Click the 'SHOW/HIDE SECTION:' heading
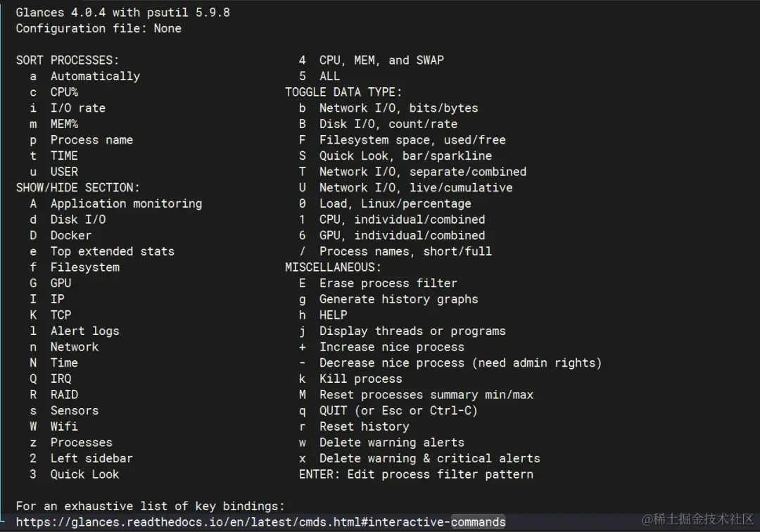 [x=77, y=187]
